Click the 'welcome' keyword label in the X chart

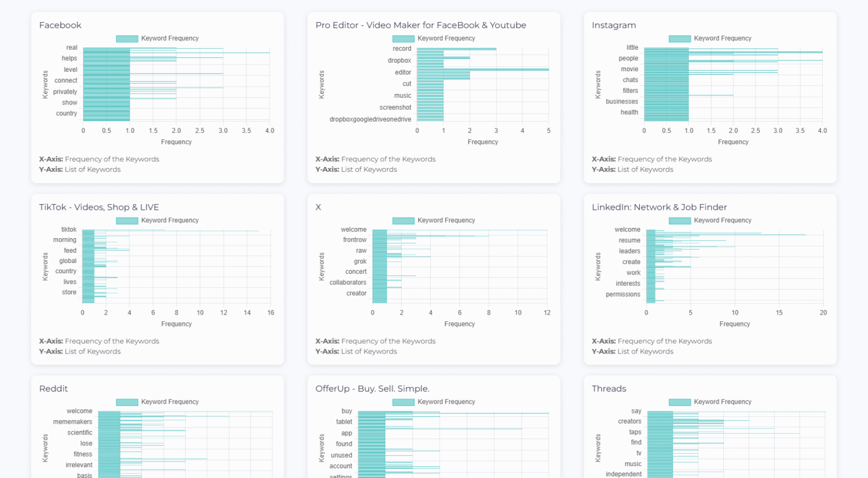[x=353, y=230]
